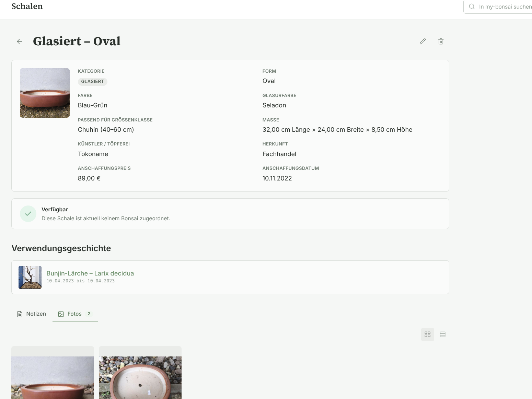Switch photo display to list view
The image size is (532, 399).
(x=442, y=334)
